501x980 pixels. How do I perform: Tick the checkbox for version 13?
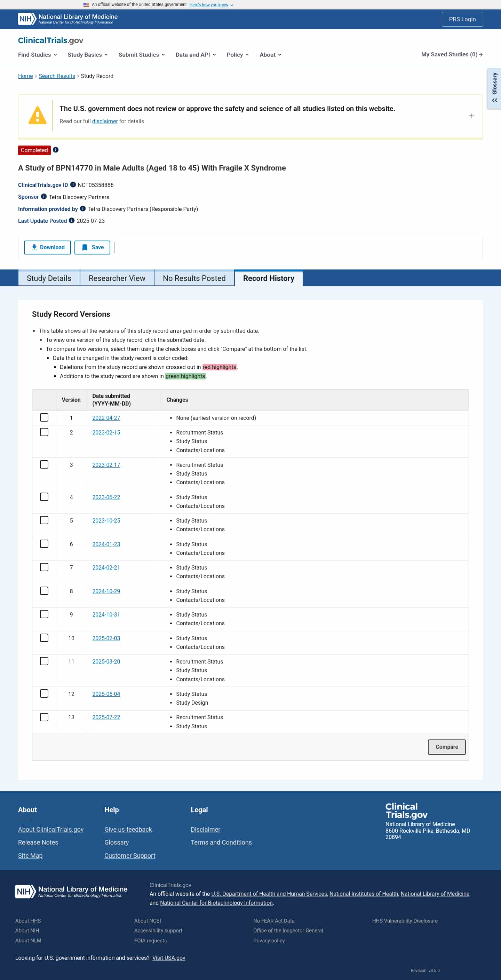(x=44, y=717)
